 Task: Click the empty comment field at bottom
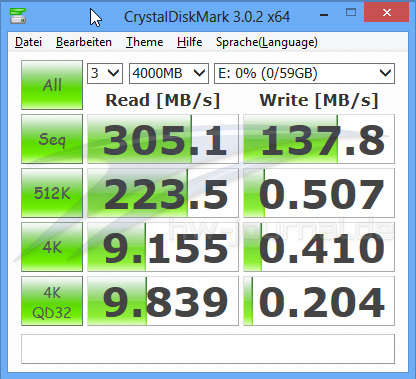(x=208, y=349)
